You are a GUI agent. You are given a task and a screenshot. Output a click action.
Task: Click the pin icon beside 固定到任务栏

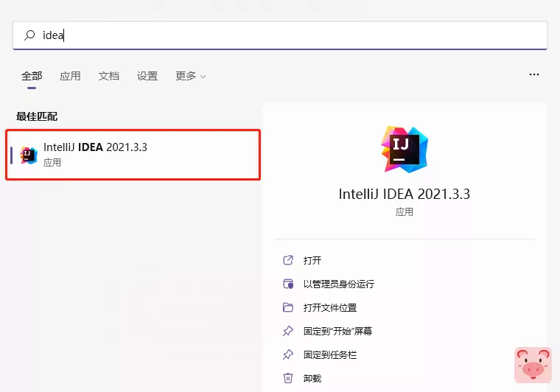pos(288,354)
